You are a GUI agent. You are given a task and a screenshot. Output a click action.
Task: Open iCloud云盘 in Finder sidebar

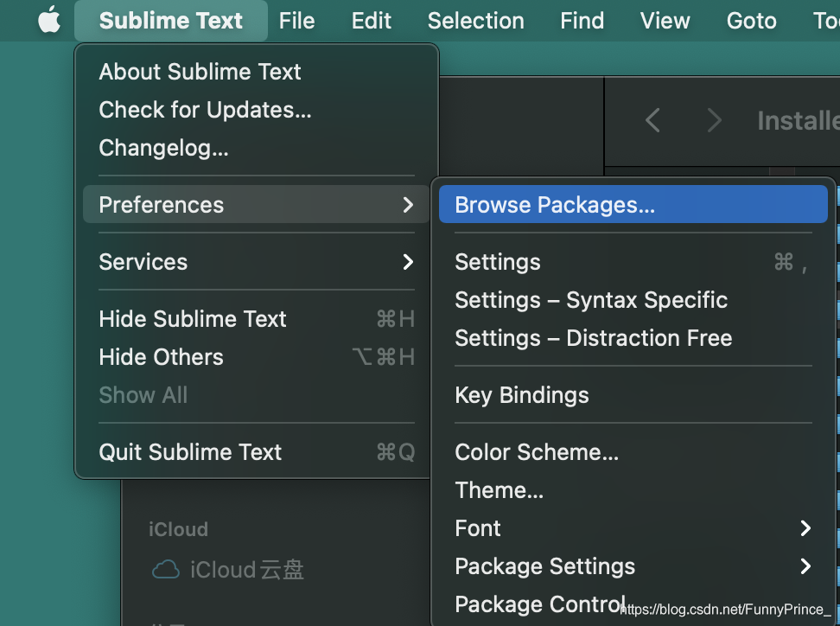point(228,570)
